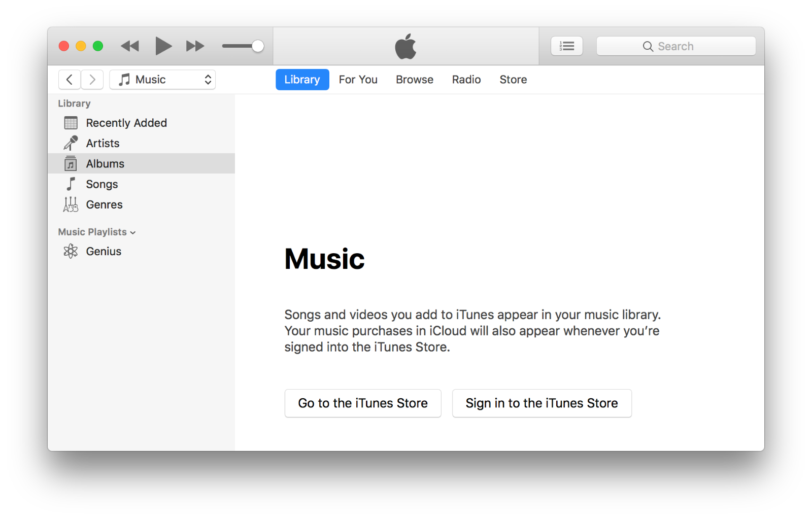The image size is (812, 519).
Task: Click Sign in to the iTunes Store
Action: click(x=542, y=403)
